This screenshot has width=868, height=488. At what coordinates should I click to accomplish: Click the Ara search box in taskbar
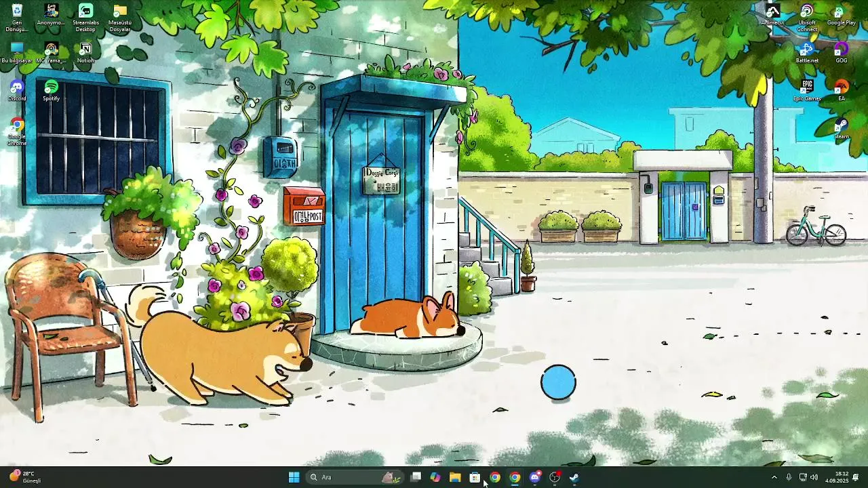click(355, 477)
